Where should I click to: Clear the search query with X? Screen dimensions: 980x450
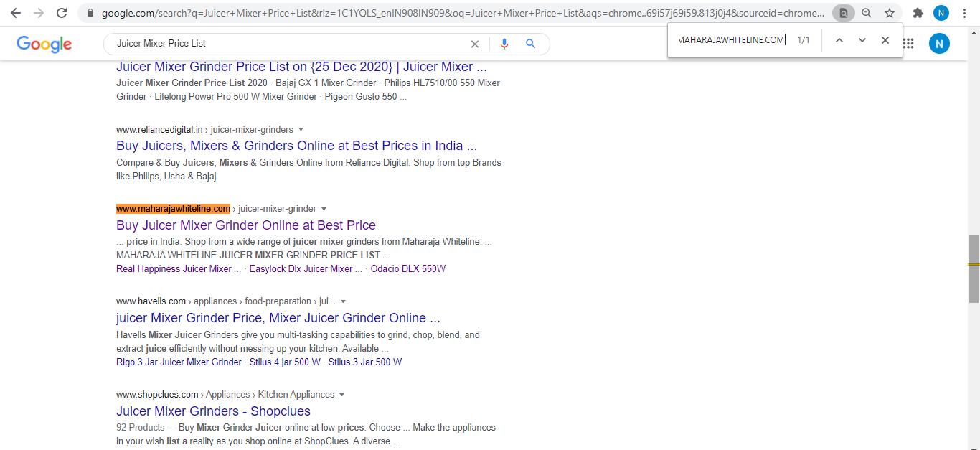tap(474, 44)
